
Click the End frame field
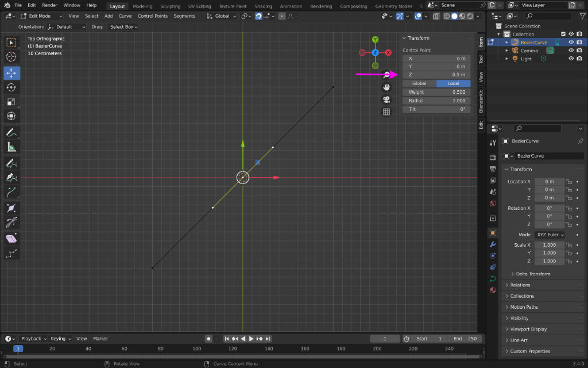(x=464, y=339)
